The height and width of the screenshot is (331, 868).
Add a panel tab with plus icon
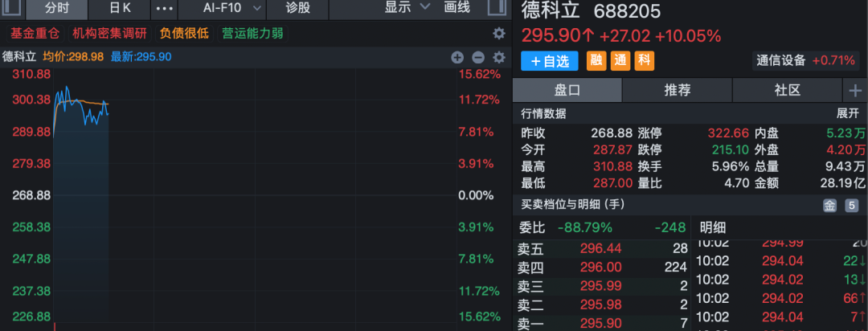[x=855, y=90]
